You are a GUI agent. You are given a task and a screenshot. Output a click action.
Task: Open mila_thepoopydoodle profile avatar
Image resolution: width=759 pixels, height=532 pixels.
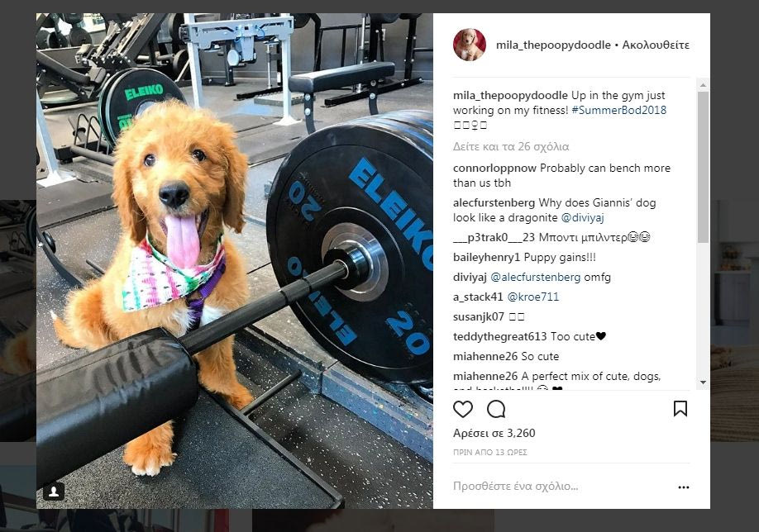pos(469,45)
